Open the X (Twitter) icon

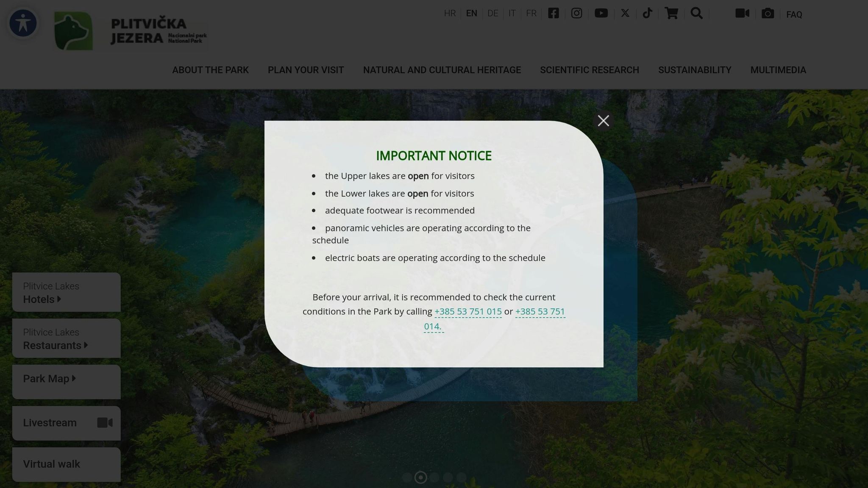625,13
